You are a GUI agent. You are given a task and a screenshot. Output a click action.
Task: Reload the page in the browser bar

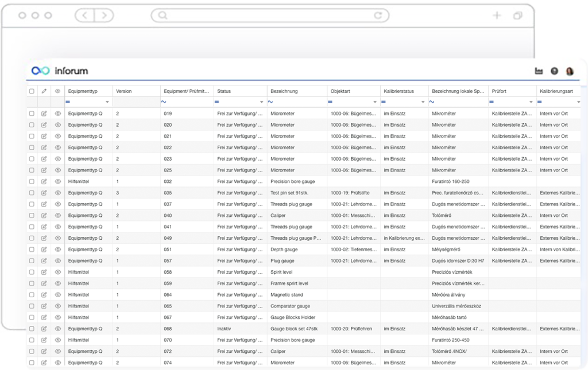point(378,15)
